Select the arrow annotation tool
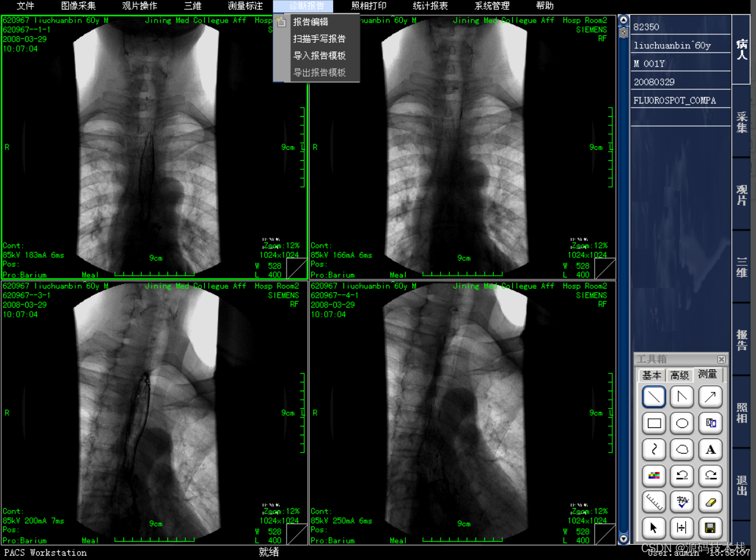 [x=710, y=397]
